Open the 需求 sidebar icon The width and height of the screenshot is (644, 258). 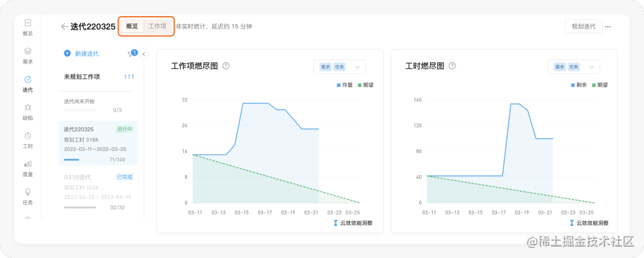tap(28, 52)
